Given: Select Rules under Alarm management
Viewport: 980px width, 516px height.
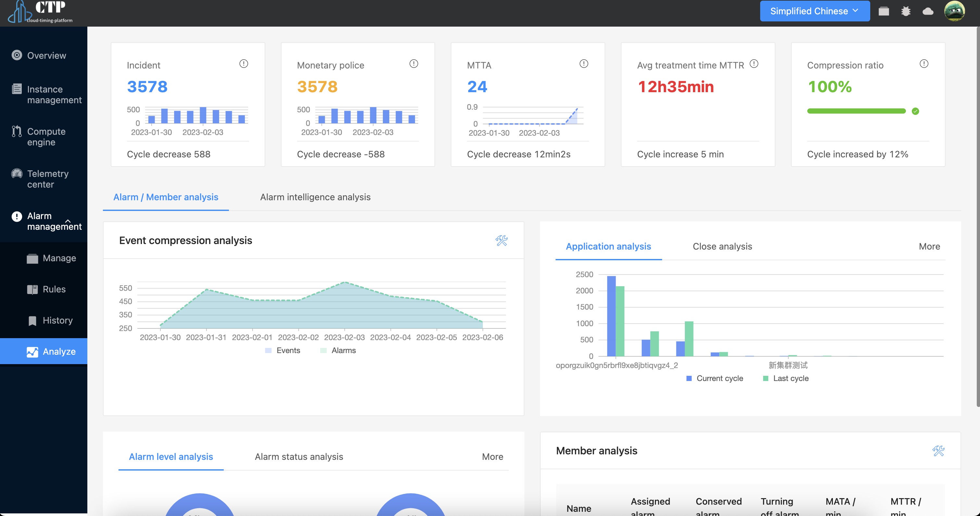Looking at the screenshot, I should point(44,289).
